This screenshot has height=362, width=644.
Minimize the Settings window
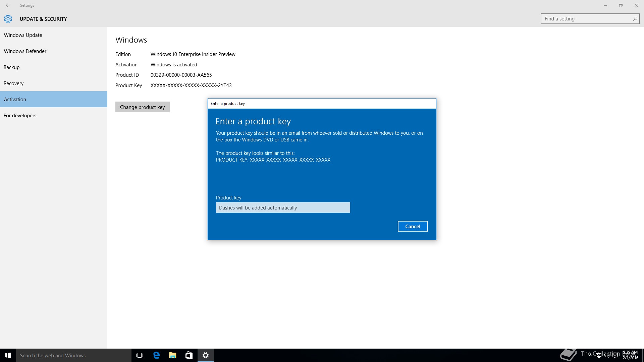[605, 5]
